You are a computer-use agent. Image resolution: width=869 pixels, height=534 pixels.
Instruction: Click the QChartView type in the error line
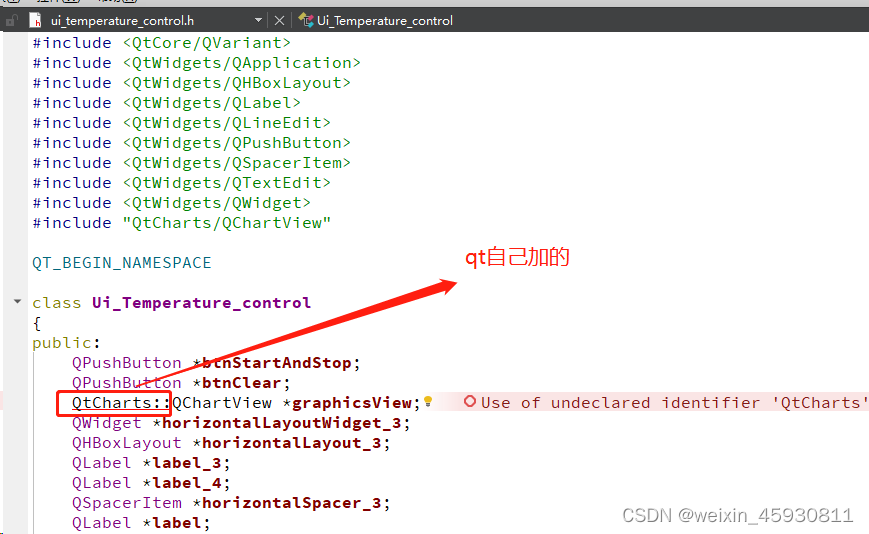(222, 403)
